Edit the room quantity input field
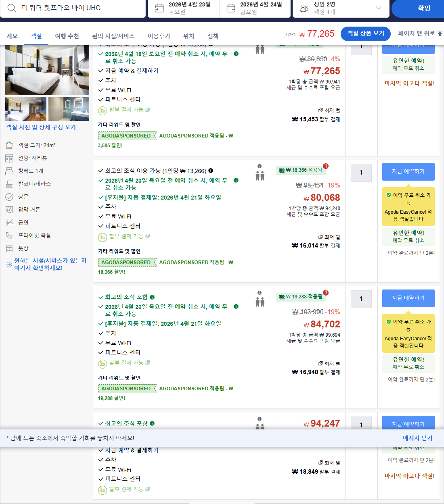Image resolution: width=444 pixels, height=504 pixels. 361,173
